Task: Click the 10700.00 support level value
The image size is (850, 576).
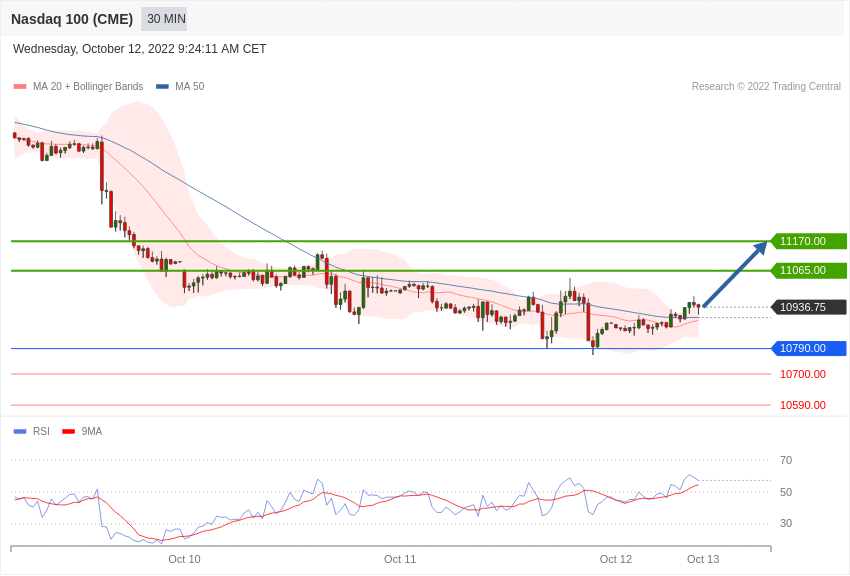Action: 803,374
